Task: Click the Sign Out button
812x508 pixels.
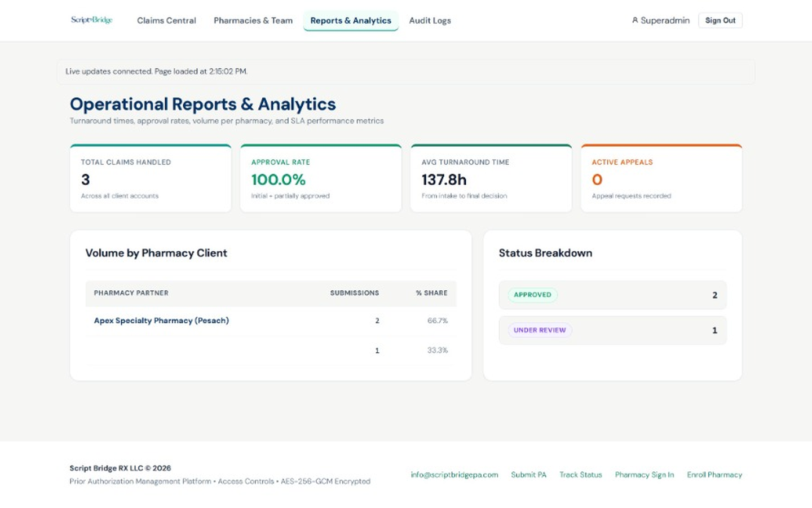Action: point(720,20)
